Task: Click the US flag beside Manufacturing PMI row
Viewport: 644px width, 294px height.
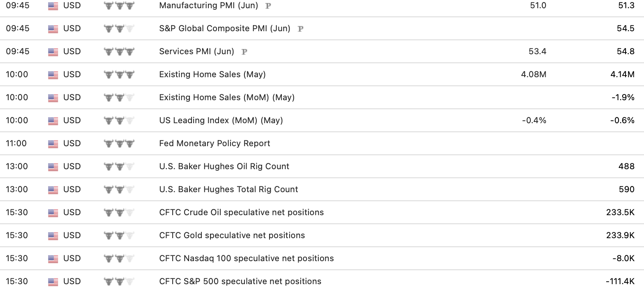Action: pos(53,6)
